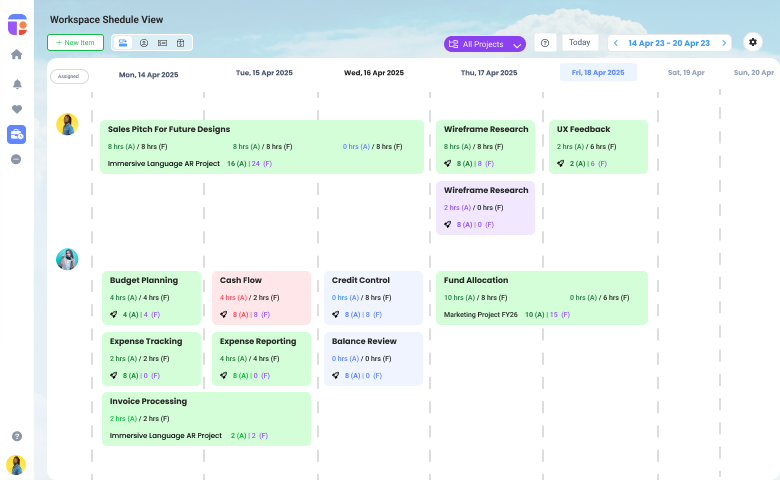Click the New Item button
This screenshot has width=780, height=480.
[x=75, y=43]
